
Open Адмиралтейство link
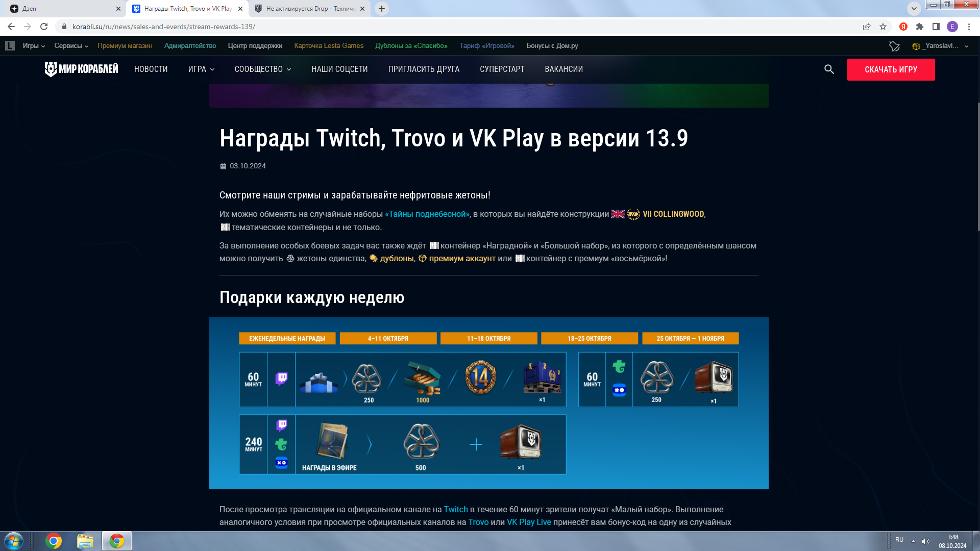[190, 45]
